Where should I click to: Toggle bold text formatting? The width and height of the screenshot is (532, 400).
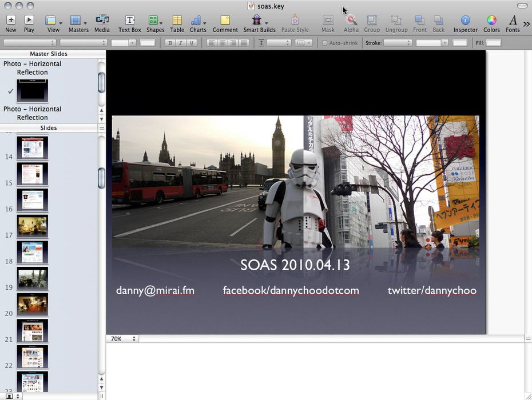point(169,43)
